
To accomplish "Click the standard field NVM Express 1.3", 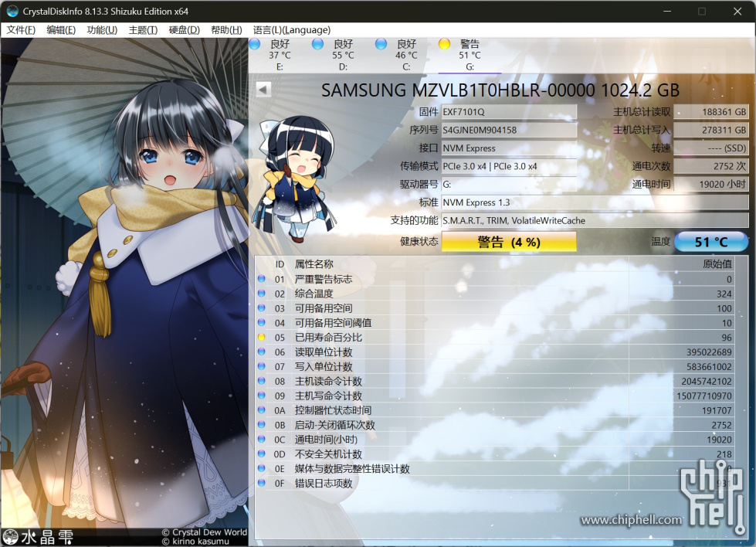I will (595, 202).
